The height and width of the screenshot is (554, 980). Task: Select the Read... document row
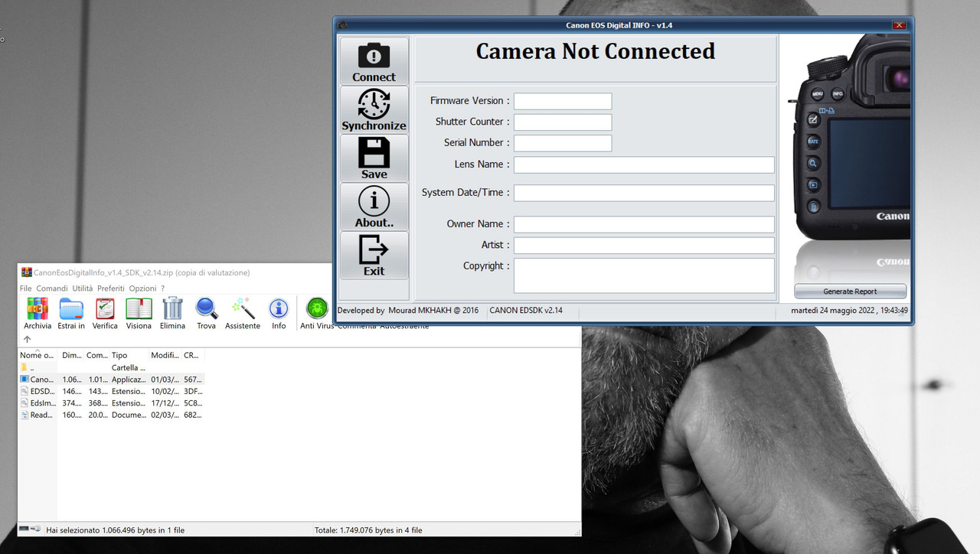pos(111,415)
